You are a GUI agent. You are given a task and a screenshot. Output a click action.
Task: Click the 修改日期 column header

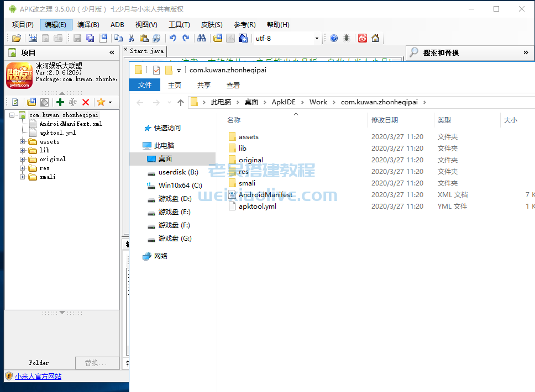coord(385,120)
